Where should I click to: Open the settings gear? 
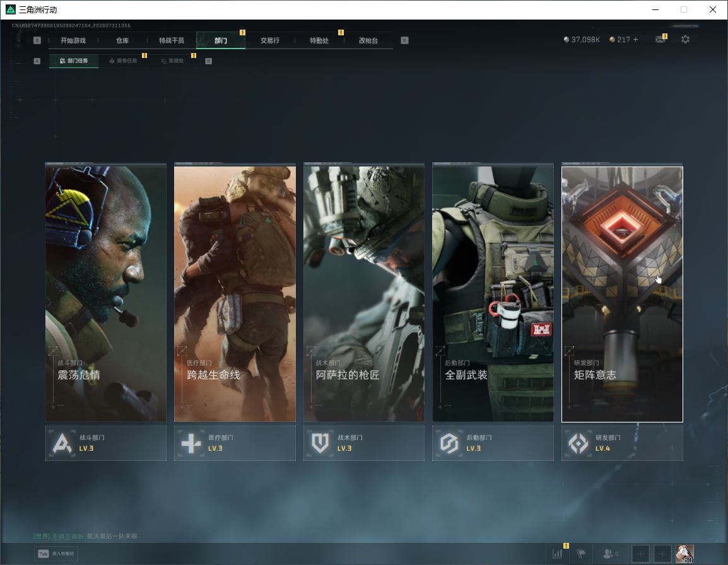[685, 40]
